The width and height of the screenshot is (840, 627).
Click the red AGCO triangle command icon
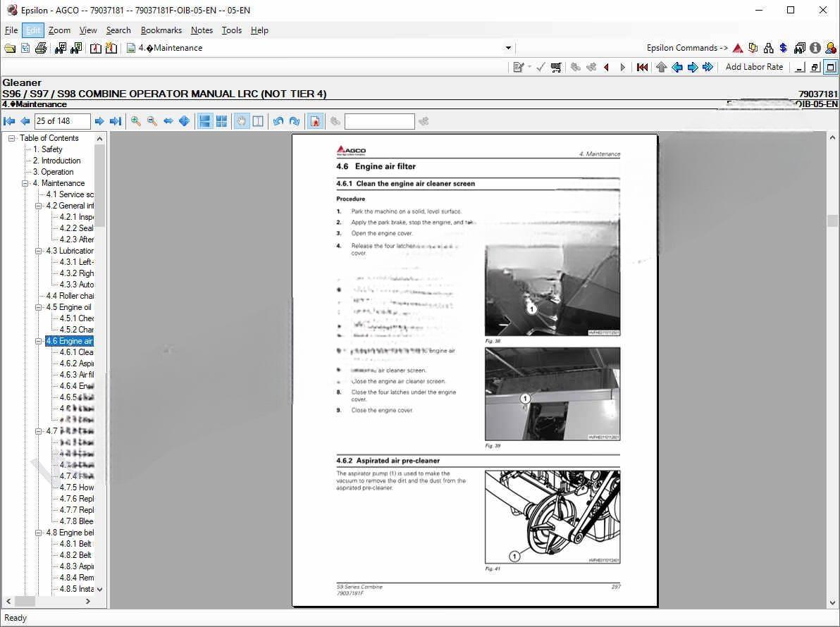pos(737,48)
